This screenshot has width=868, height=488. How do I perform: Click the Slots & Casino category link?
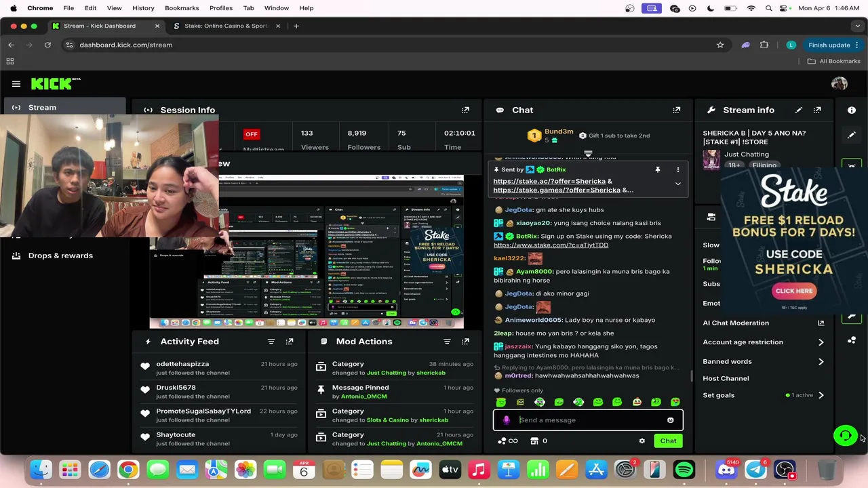[x=388, y=420]
